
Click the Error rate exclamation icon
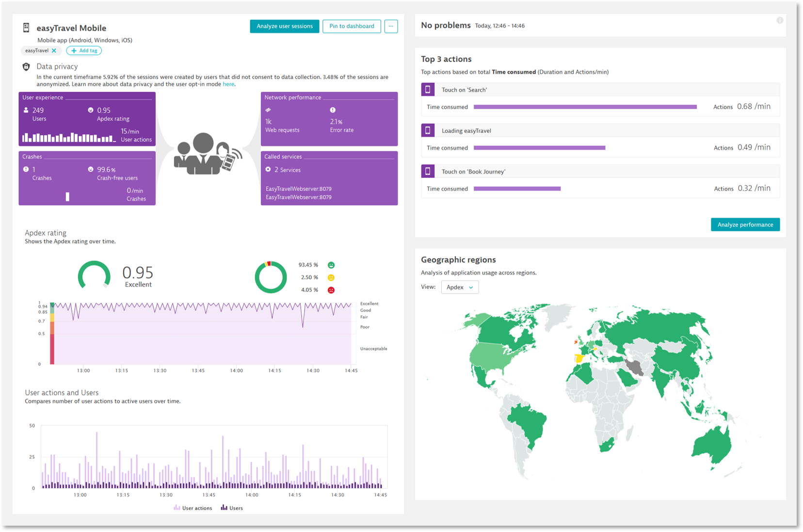333,110
